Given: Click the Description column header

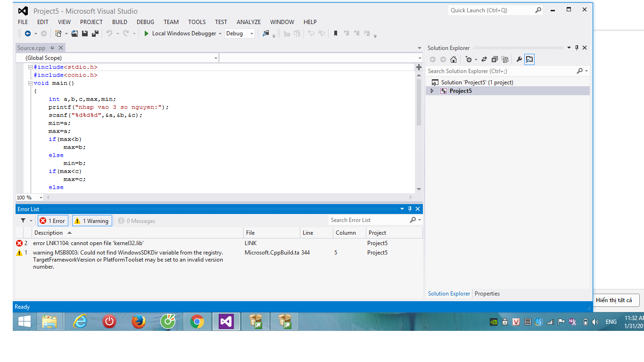Looking at the screenshot, I should 49,233.
